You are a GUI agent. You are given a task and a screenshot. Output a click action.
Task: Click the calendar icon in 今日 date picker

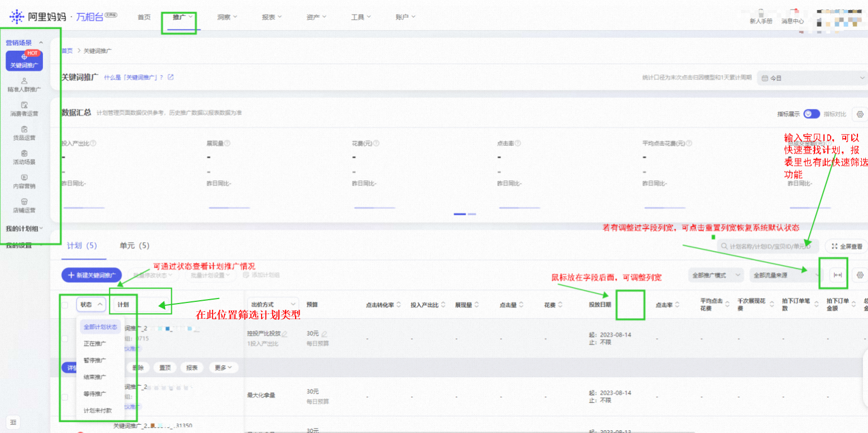765,78
